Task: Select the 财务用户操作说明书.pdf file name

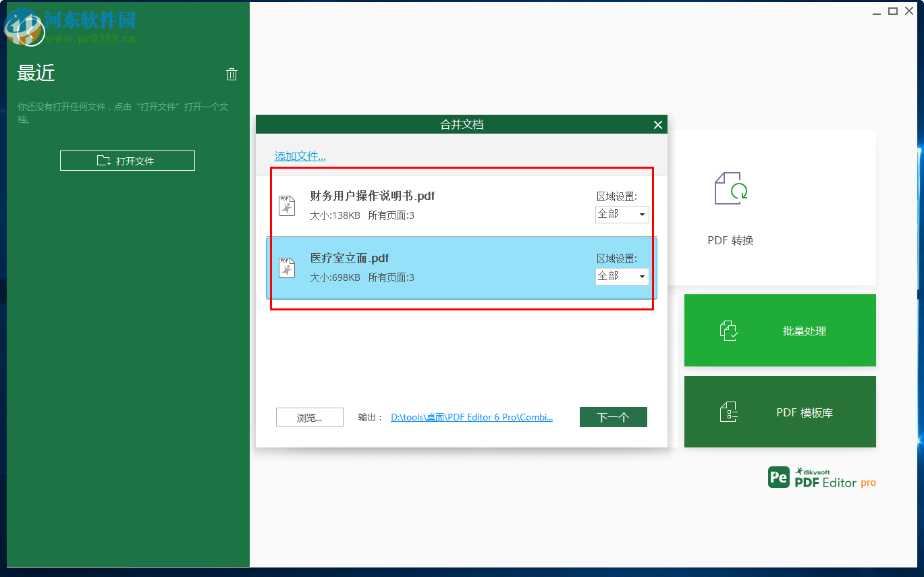Action: coord(373,196)
